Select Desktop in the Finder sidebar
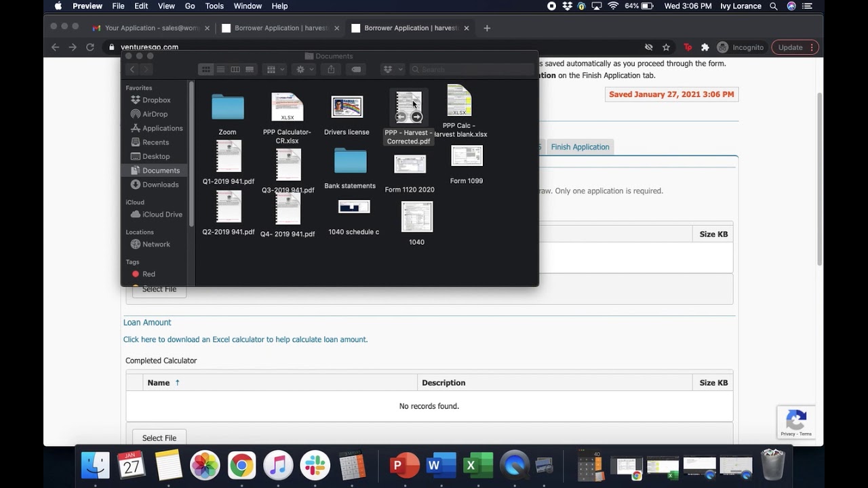The image size is (868, 488). click(156, 157)
